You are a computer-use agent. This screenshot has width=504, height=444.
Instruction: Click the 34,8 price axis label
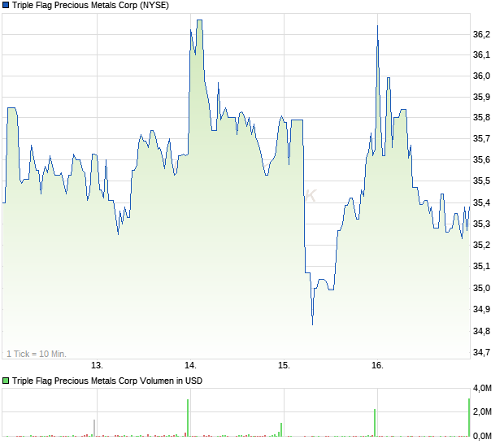(x=481, y=331)
